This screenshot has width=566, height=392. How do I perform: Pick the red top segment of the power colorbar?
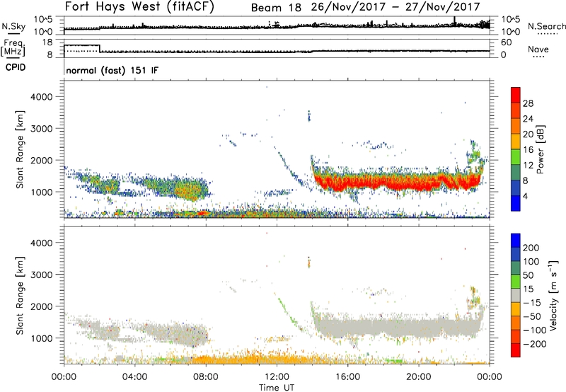(x=516, y=95)
